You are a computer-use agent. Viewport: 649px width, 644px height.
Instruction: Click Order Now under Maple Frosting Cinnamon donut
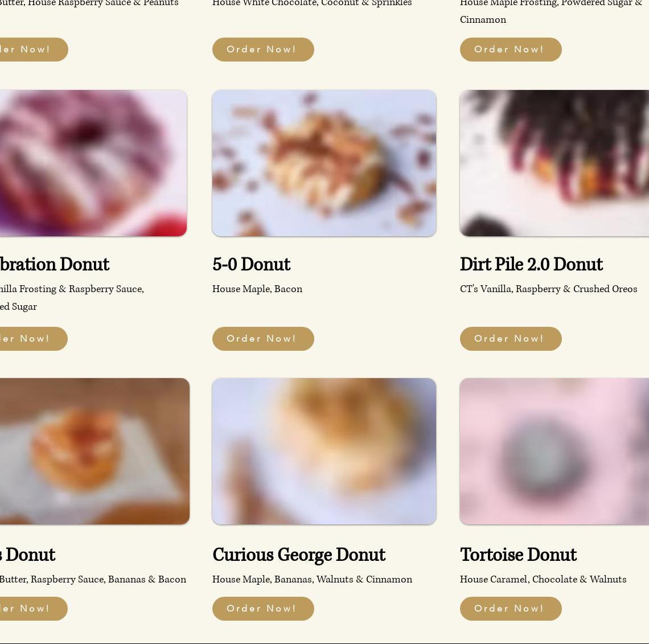[510, 49]
